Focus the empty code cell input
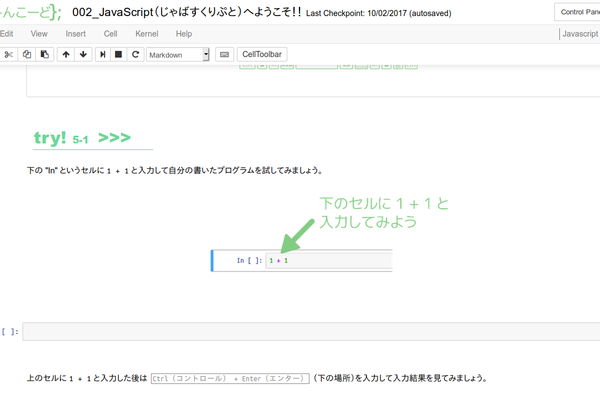 (x=311, y=331)
